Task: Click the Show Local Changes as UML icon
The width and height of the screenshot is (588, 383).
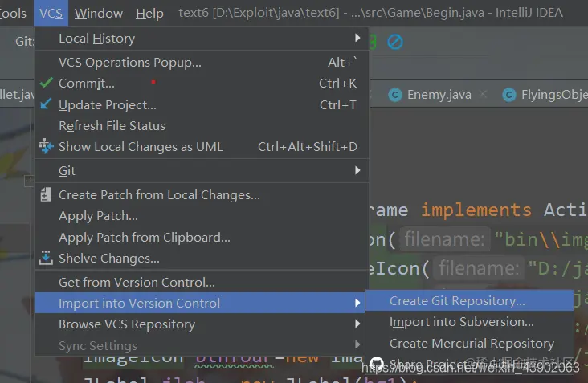Action: click(46, 146)
